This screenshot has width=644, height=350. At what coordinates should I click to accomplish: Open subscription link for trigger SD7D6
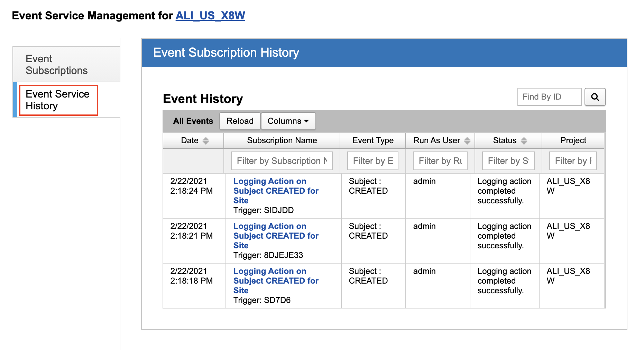coord(276,280)
